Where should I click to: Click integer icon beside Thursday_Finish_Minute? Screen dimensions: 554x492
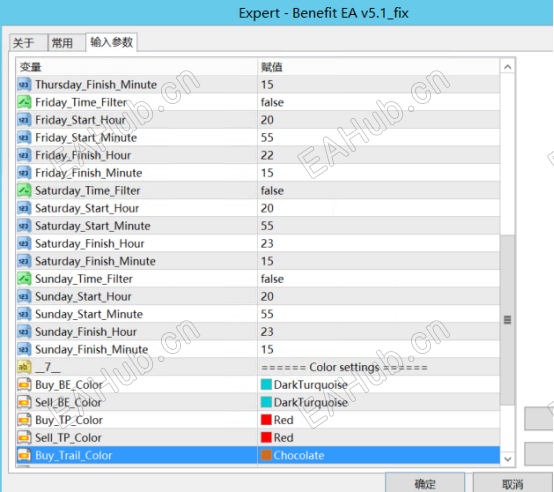pyautogui.click(x=24, y=85)
